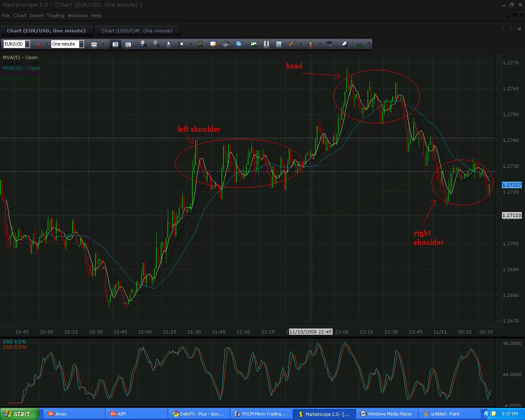This screenshot has width=525, height=420.
Task: Click the Windows start button
Action: click(20, 414)
